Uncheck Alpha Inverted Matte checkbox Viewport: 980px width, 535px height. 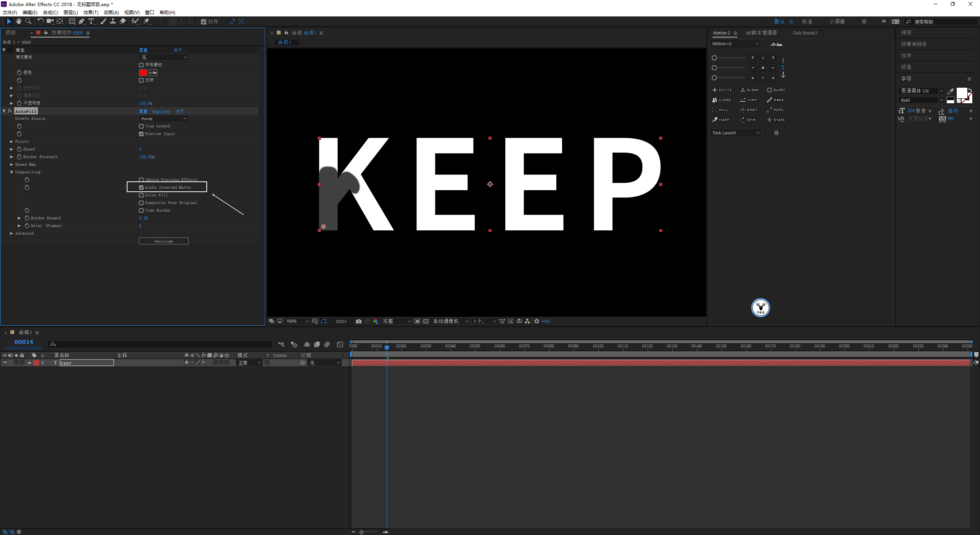pyautogui.click(x=141, y=188)
